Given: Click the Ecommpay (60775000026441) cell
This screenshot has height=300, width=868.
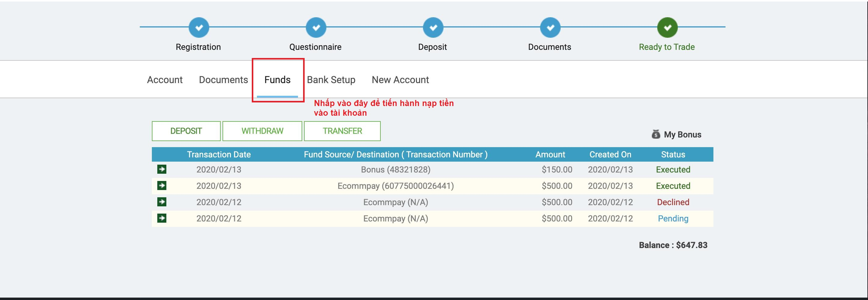Looking at the screenshot, I should [396, 186].
